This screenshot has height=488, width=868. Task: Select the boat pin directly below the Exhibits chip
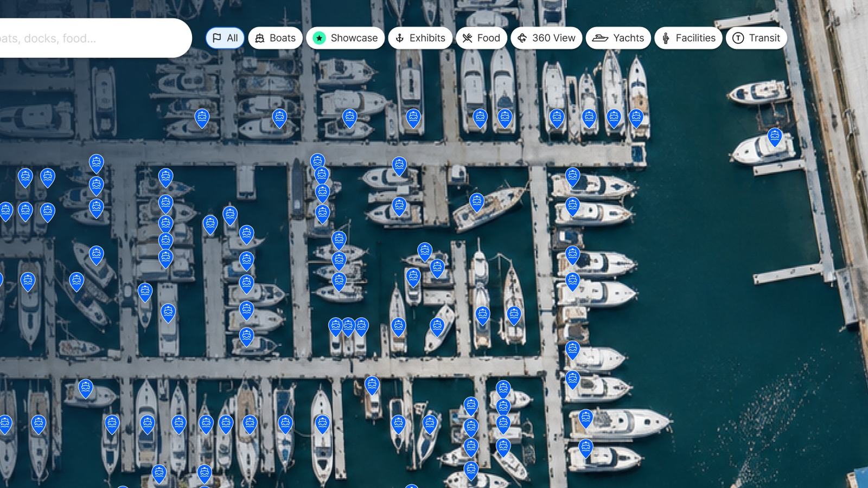click(413, 118)
